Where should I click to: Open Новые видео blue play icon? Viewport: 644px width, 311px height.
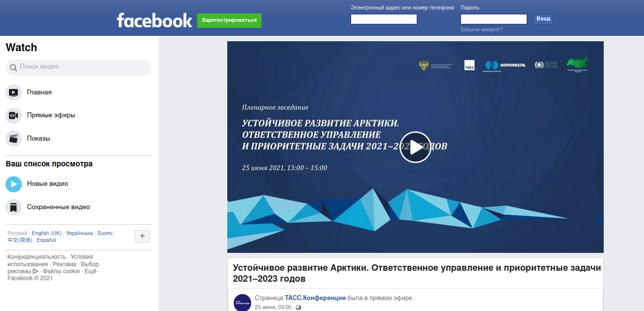coord(13,184)
